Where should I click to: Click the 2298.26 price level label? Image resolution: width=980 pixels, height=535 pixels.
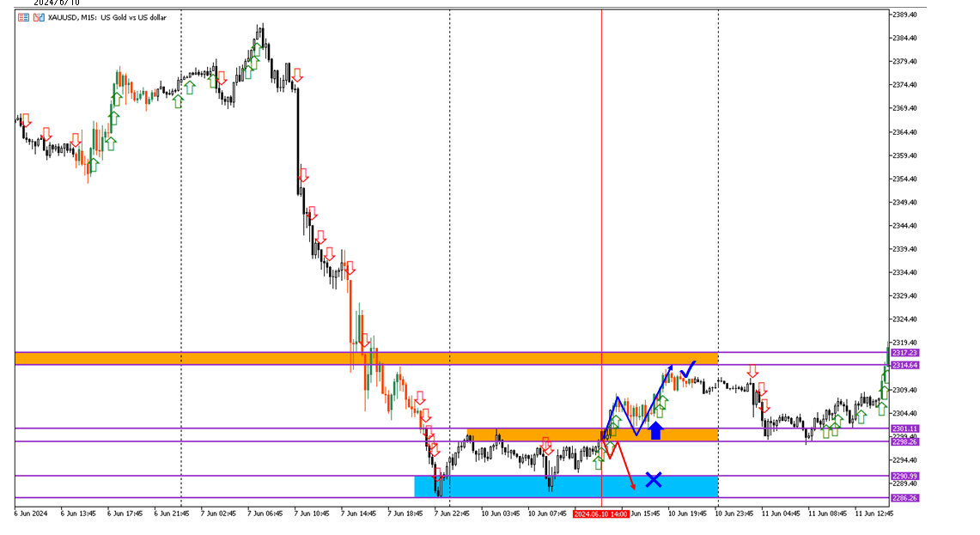(x=904, y=442)
